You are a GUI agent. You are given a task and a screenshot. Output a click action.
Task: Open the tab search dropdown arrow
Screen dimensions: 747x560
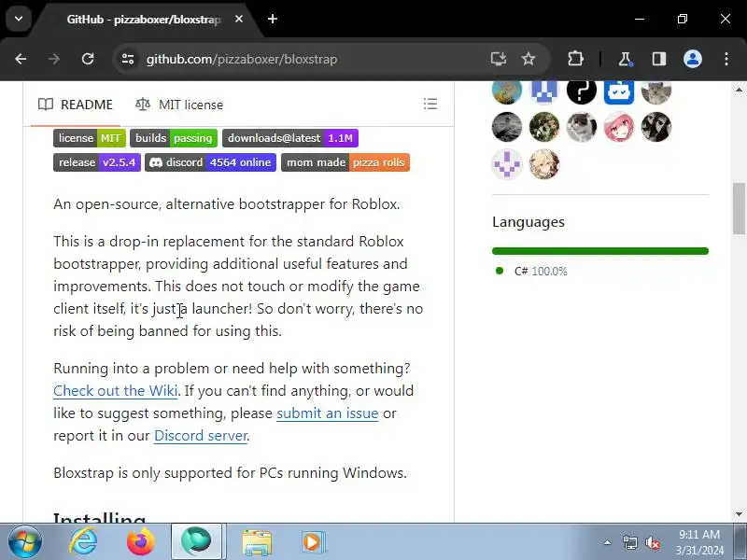19,19
